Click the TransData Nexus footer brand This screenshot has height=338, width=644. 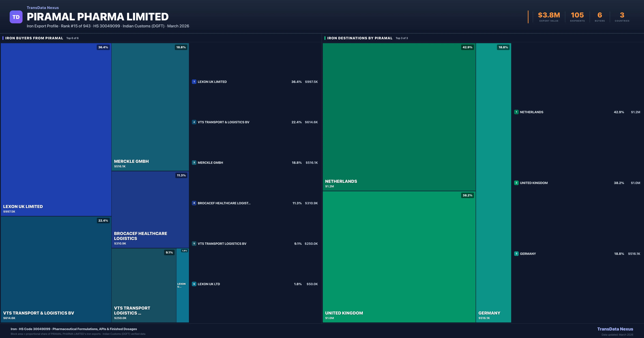coord(615,329)
